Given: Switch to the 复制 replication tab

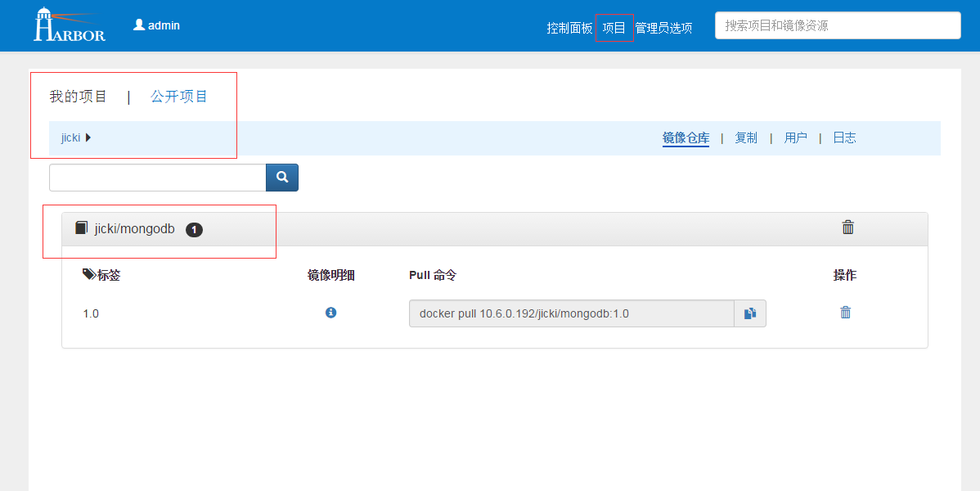Looking at the screenshot, I should coord(745,137).
